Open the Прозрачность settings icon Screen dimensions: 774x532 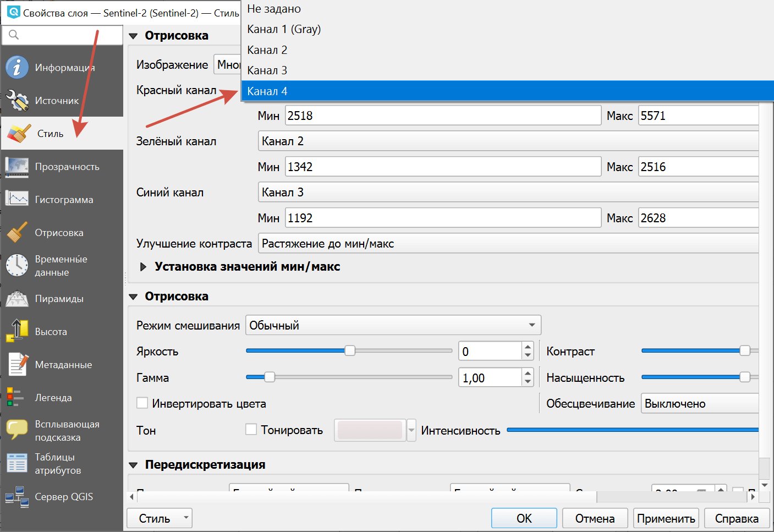click(x=17, y=166)
